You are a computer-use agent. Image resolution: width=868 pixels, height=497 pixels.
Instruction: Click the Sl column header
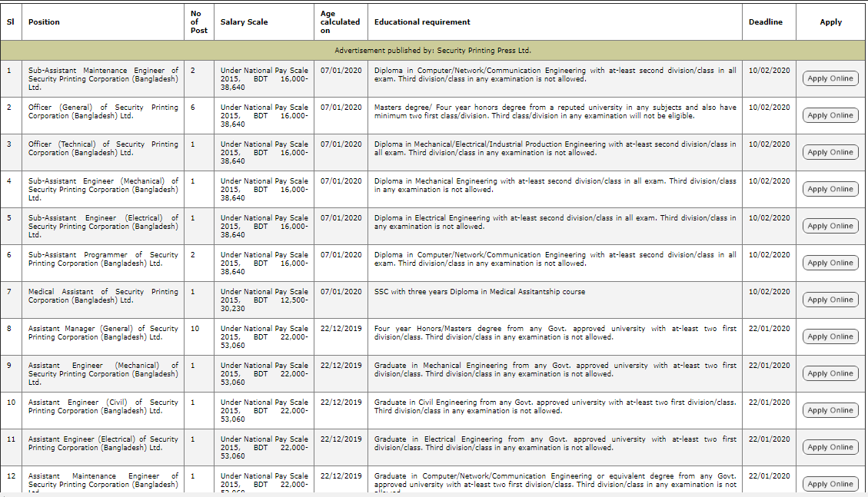tap(11, 22)
